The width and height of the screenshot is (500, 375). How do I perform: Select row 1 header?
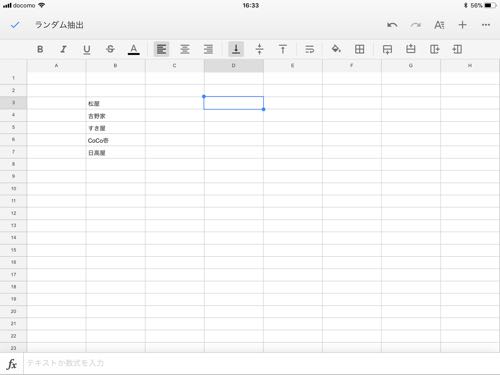click(x=13, y=78)
